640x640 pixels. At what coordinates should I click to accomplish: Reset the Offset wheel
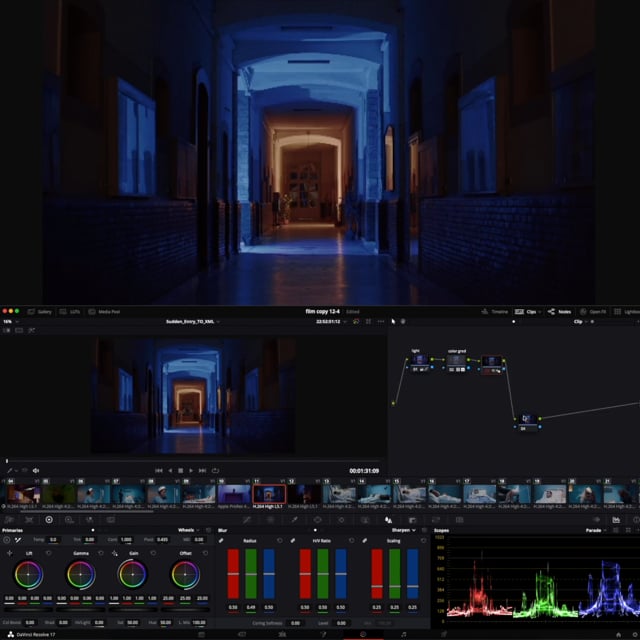[205, 553]
